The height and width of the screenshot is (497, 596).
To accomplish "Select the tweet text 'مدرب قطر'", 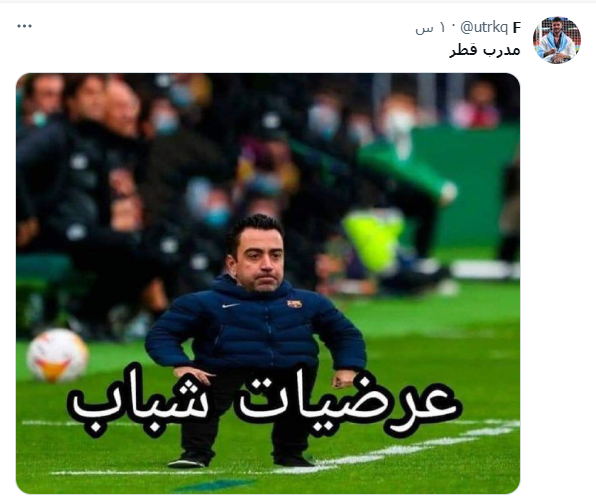I will click(x=485, y=50).
